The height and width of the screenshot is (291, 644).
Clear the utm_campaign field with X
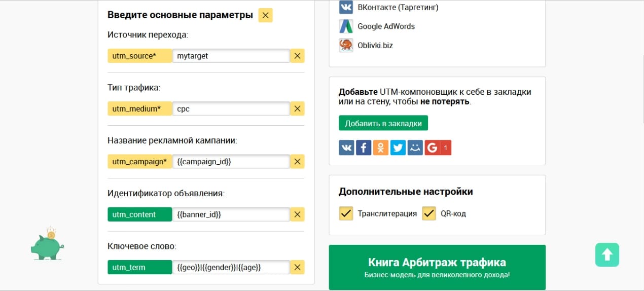click(298, 162)
